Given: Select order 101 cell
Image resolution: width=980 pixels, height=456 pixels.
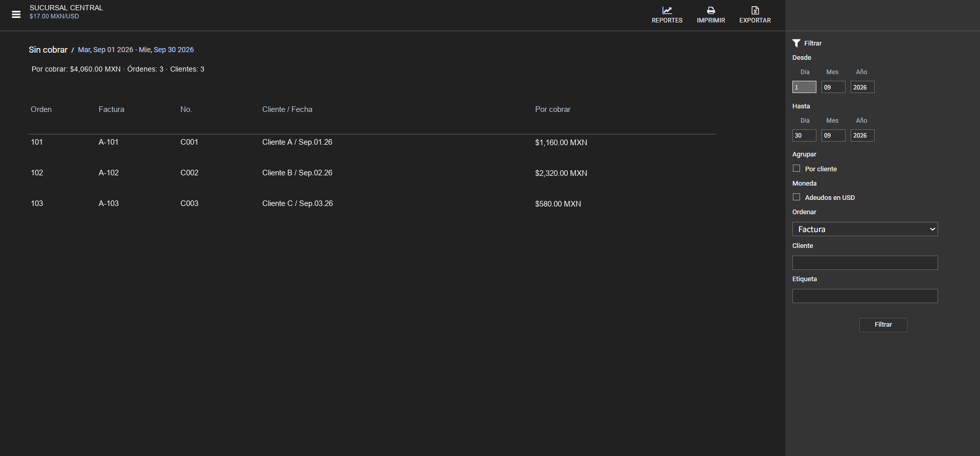Looking at the screenshot, I should pyautogui.click(x=37, y=142).
